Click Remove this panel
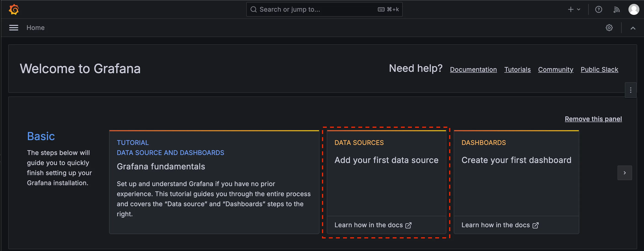The width and height of the screenshot is (644, 251). click(593, 119)
